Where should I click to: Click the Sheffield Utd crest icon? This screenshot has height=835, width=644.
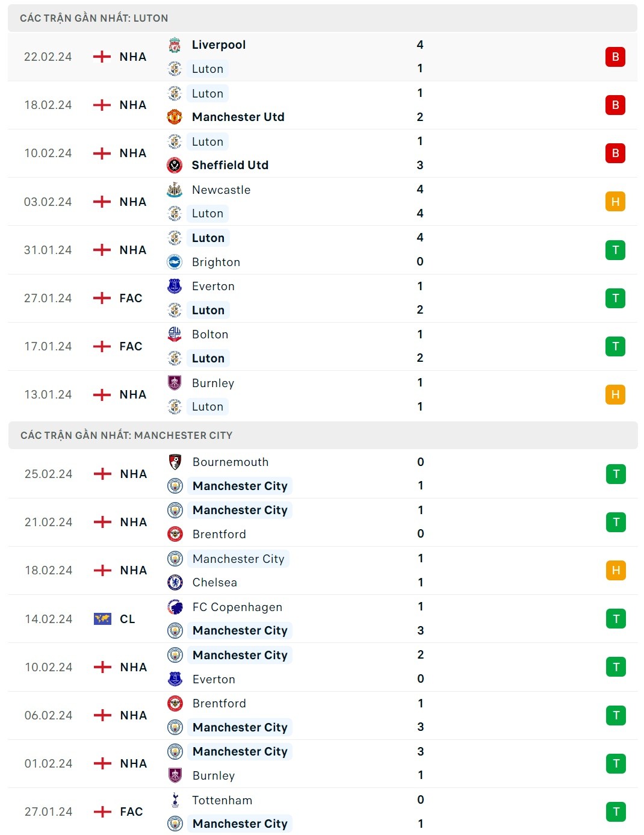pyautogui.click(x=175, y=165)
